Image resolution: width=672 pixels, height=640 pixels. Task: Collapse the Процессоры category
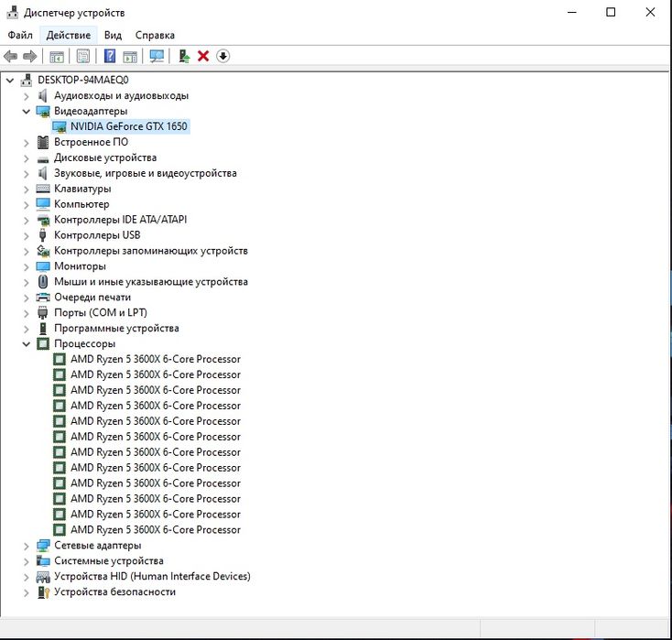pos(27,343)
